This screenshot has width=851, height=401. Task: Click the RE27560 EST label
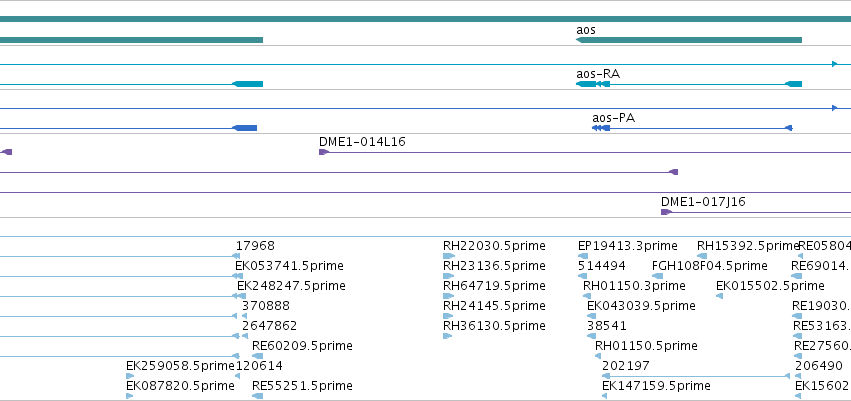pyautogui.click(x=822, y=346)
